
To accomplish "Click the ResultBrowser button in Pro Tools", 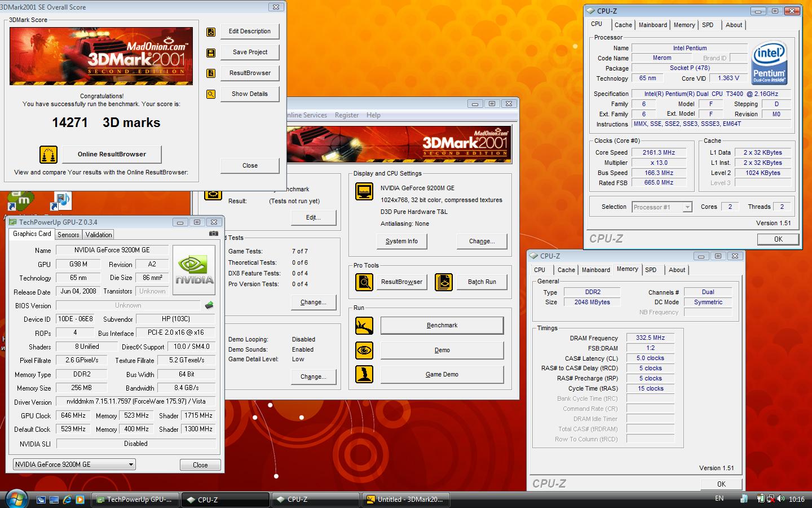I will coord(401,282).
